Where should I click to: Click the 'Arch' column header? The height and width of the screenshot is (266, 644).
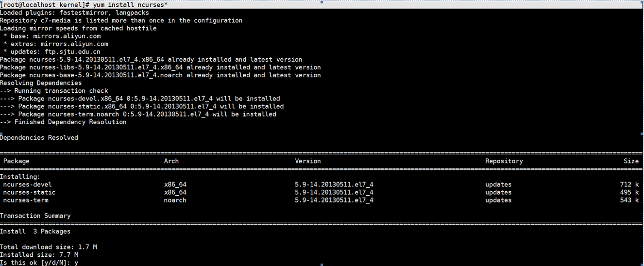(171, 161)
